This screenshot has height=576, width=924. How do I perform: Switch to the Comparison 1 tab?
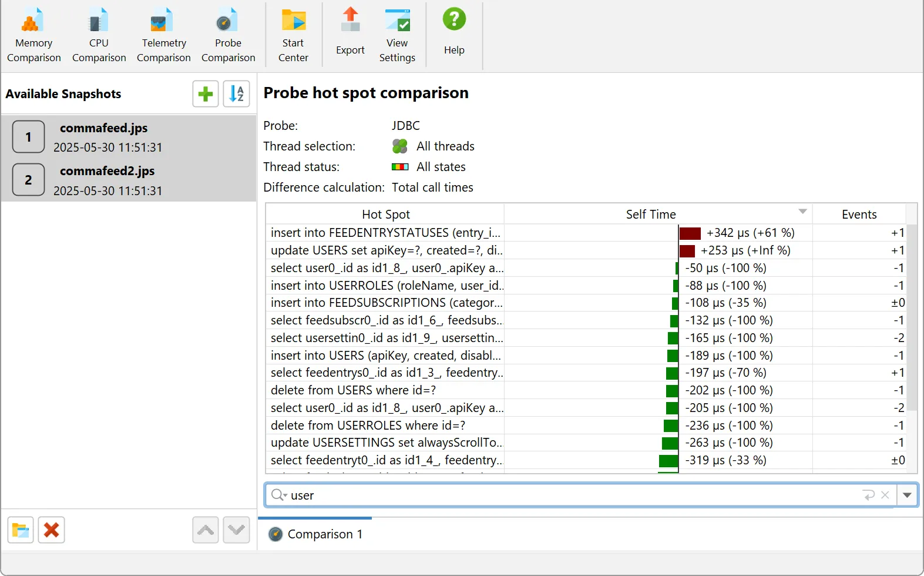(316, 534)
